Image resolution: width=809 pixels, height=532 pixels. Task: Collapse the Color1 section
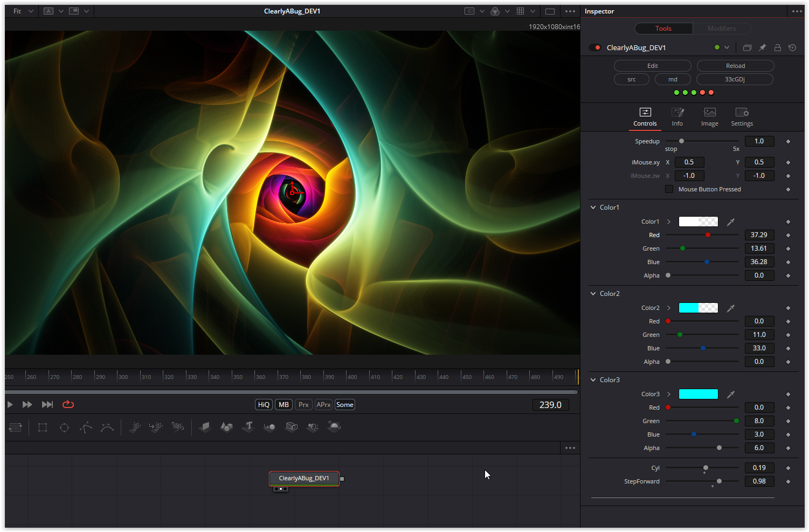(593, 208)
